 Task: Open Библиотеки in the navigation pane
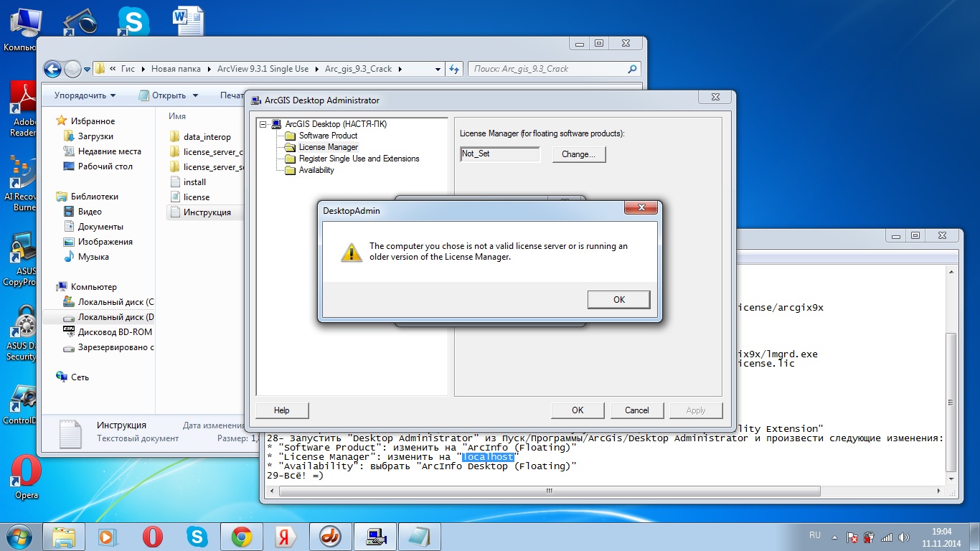coord(94,197)
